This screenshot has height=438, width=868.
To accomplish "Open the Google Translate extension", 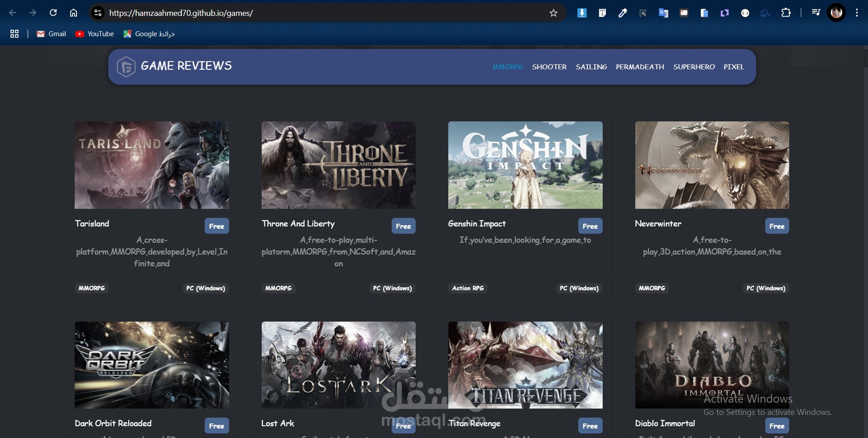I will 663,13.
